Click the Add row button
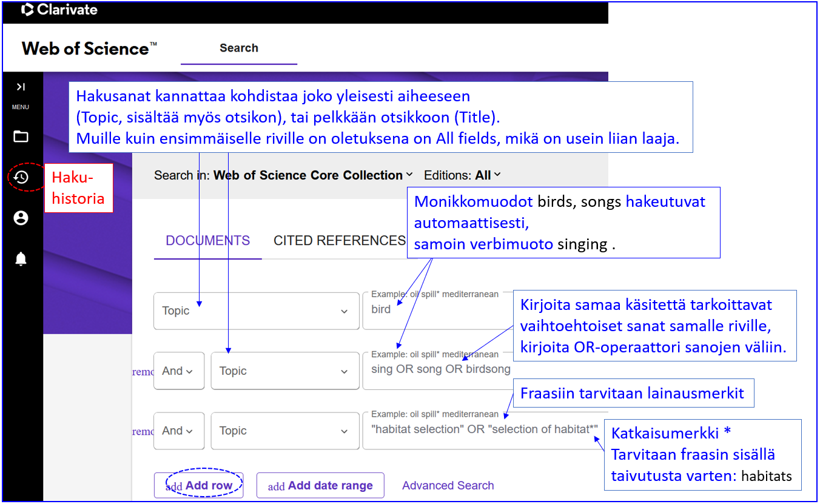The width and height of the screenshot is (820, 504). (199, 486)
